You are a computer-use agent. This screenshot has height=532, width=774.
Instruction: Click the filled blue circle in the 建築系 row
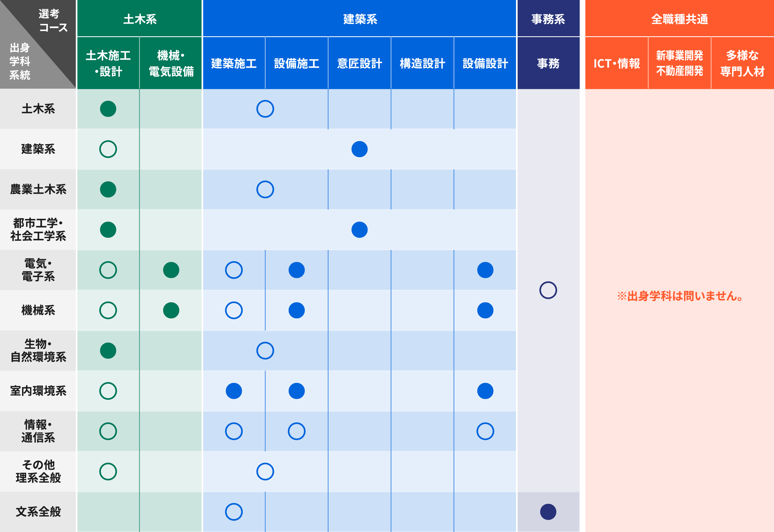pyautogui.click(x=359, y=149)
